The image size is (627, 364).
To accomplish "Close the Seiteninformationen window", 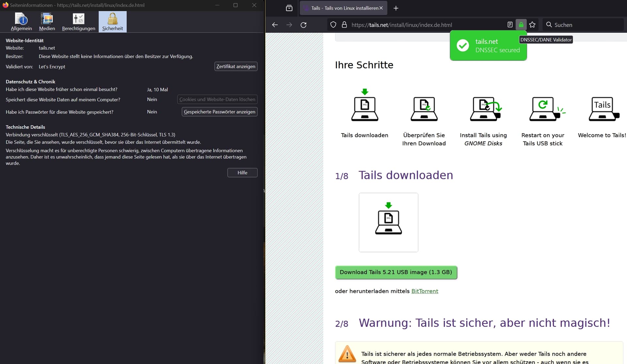I will [254, 5].
